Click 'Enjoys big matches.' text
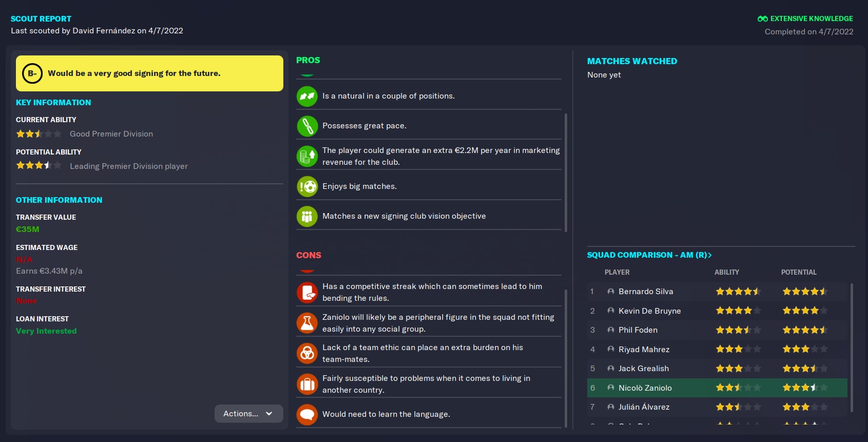 click(x=359, y=186)
